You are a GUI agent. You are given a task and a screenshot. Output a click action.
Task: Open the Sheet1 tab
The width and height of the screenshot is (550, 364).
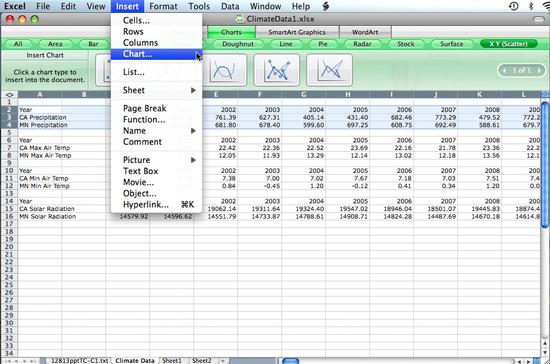(x=172, y=360)
